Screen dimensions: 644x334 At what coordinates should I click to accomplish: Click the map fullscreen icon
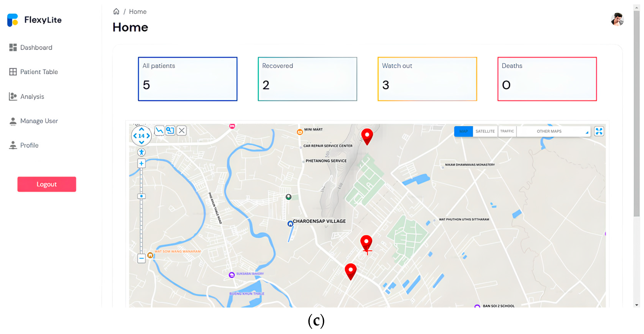point(599,131)
